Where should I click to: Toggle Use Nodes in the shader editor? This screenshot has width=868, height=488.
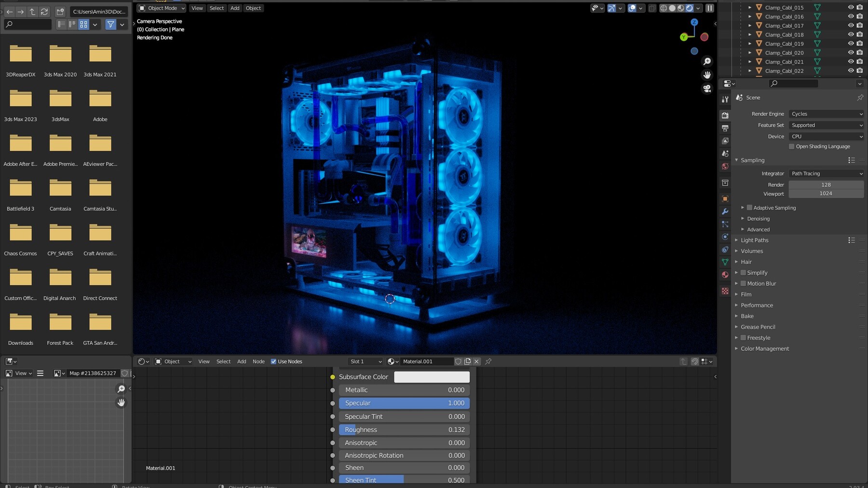pos(273,361)
